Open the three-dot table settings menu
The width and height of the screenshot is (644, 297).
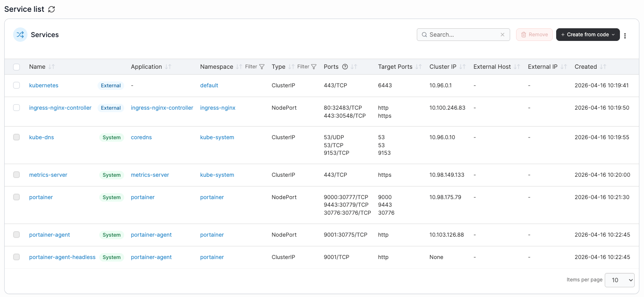tap(625, 35)
